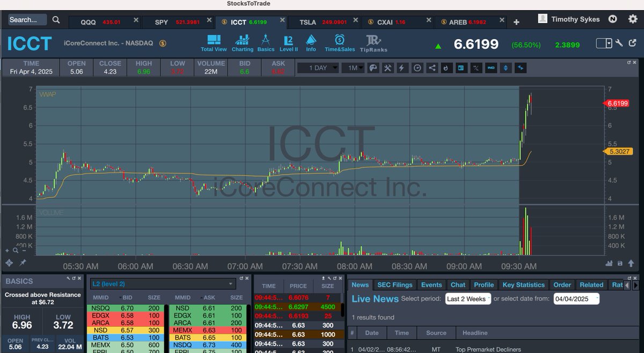Click the TipRanks icon
The image size is (644, 353).
coord(374,43)
